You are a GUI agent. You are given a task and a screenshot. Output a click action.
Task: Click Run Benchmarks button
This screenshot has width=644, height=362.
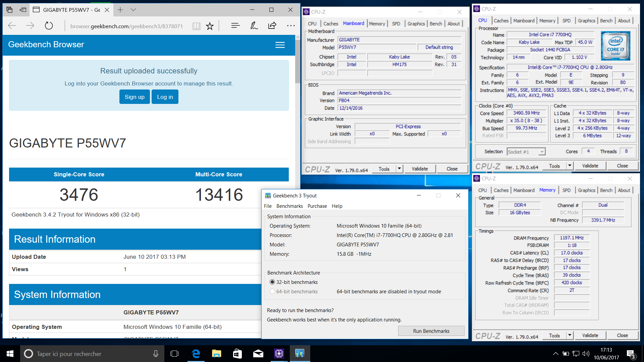tap(431, 331)
